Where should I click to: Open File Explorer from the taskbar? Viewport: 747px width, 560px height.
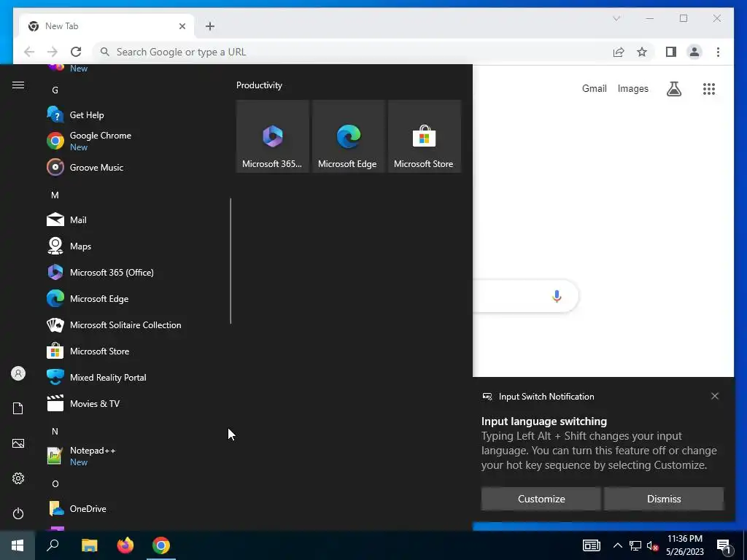tap(89, 545)
